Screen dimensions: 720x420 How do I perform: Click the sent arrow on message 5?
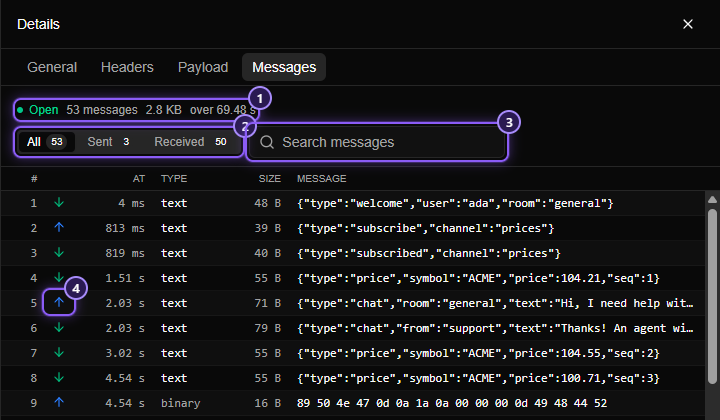click(x=59, y=302)
